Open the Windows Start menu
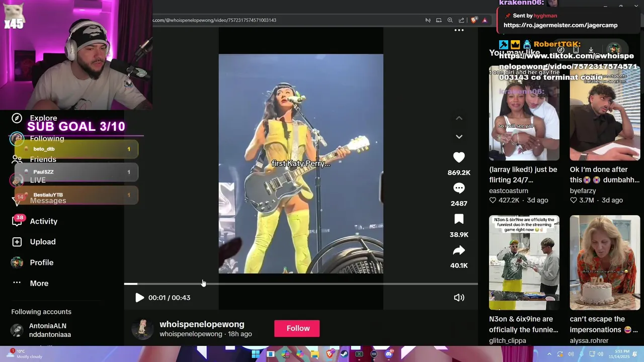The height and width of the screenshot is (362, 644). coord(256,354)
